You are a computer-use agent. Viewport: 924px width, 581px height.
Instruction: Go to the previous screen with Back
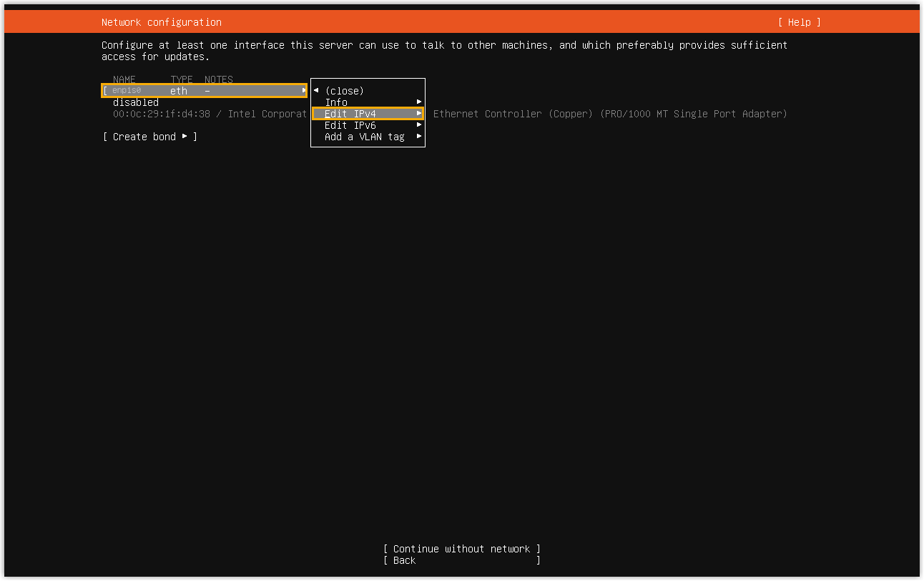tap(405, 560)
